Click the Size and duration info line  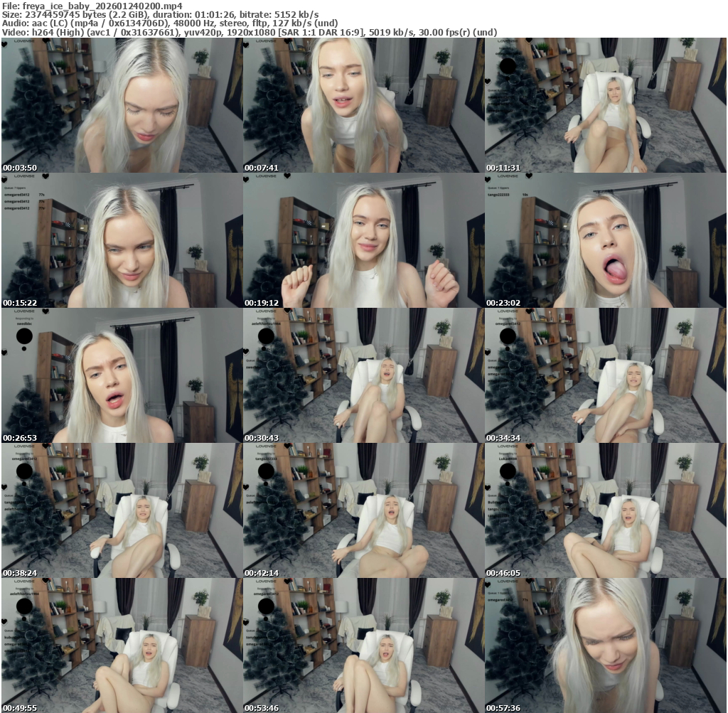click(160, 14)
